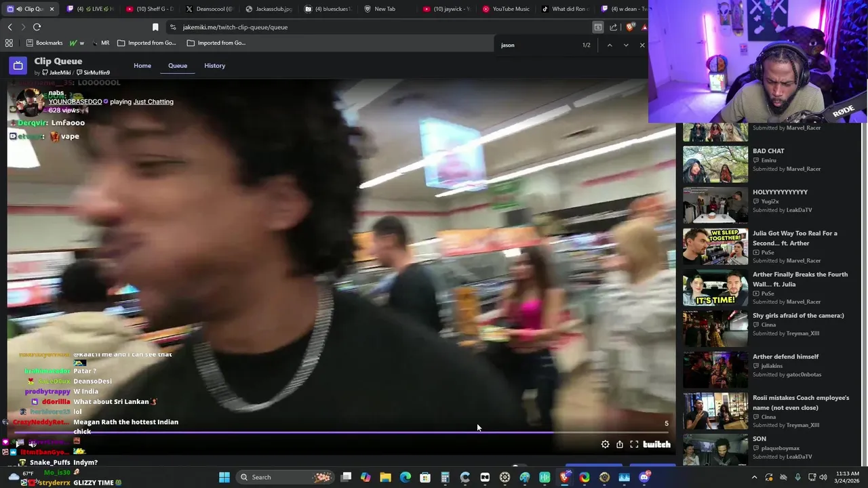Switch to What did Ron TikTok tab
The height and width of the screenshot is (488, 868).
click(x=564, y=9)
